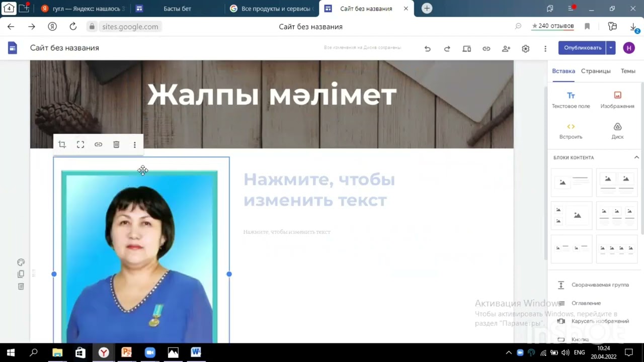Open ENG language selector in tray

coord(579,352)
